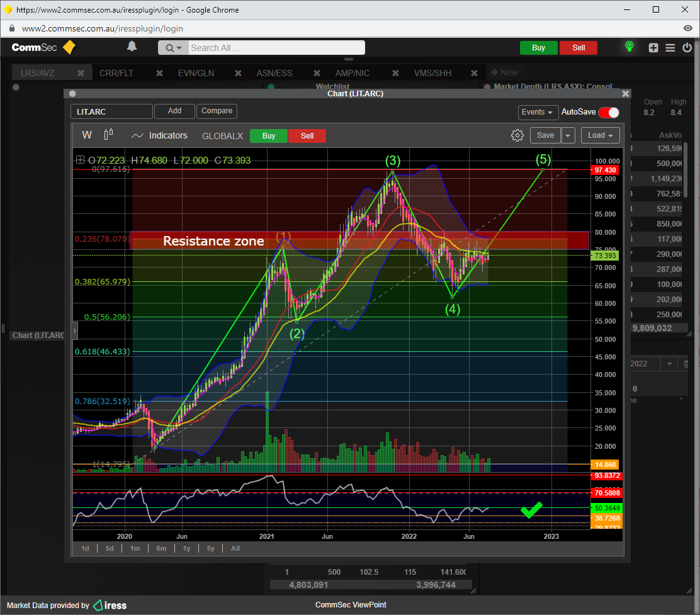
Task: Click the Resistance zone label
Action: pos(213,241)
